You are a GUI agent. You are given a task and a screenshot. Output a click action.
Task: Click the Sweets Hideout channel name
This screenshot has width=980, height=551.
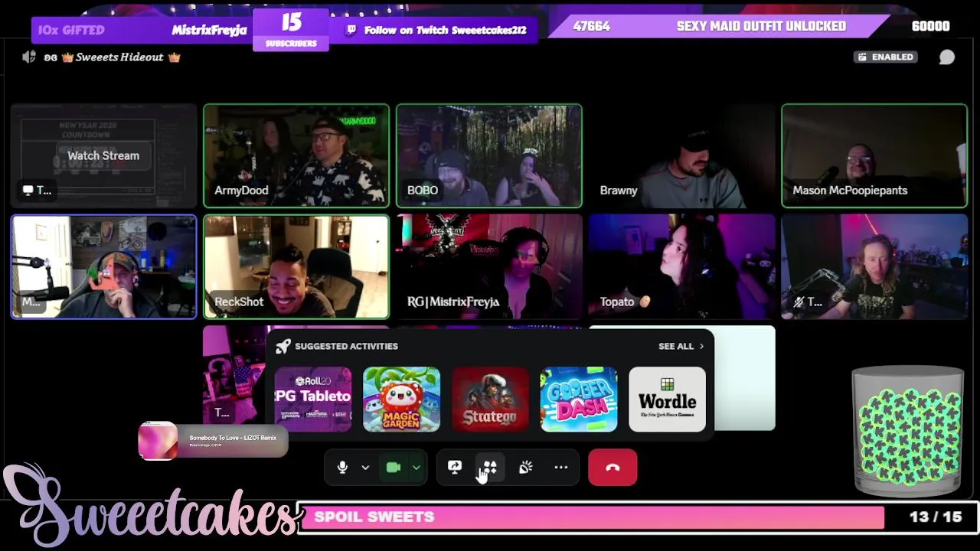[x=120, y=57]
